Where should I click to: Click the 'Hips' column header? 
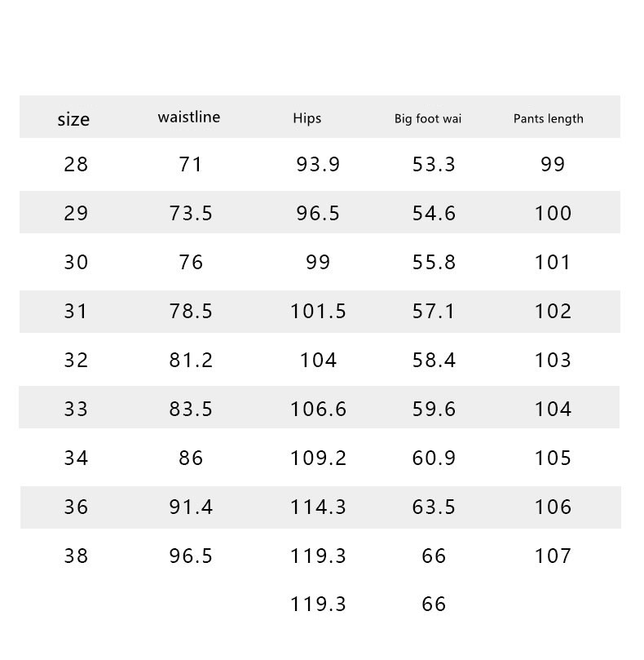click(307, 118)
